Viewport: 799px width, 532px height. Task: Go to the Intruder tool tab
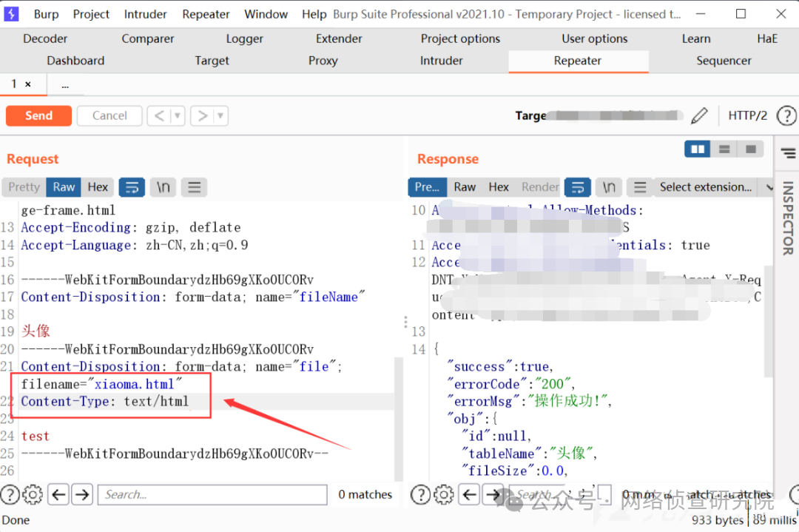pyautogui.click(x=441, y=61)
